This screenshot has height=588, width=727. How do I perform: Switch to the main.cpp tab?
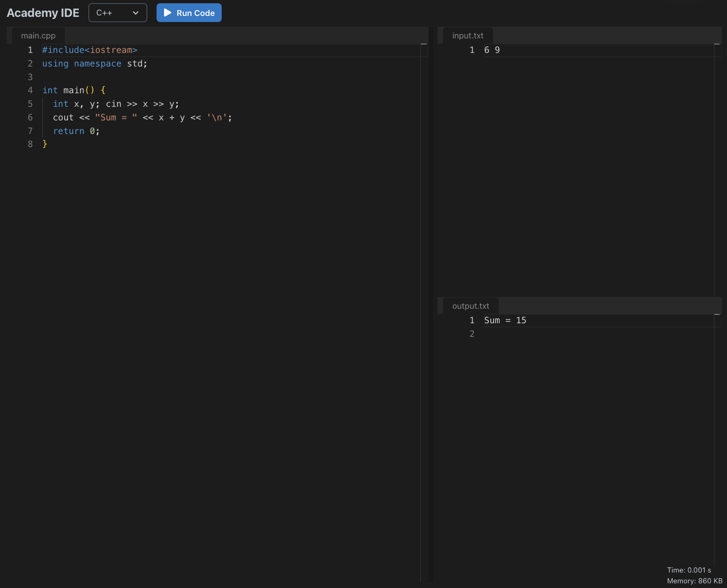pos(38,36)
